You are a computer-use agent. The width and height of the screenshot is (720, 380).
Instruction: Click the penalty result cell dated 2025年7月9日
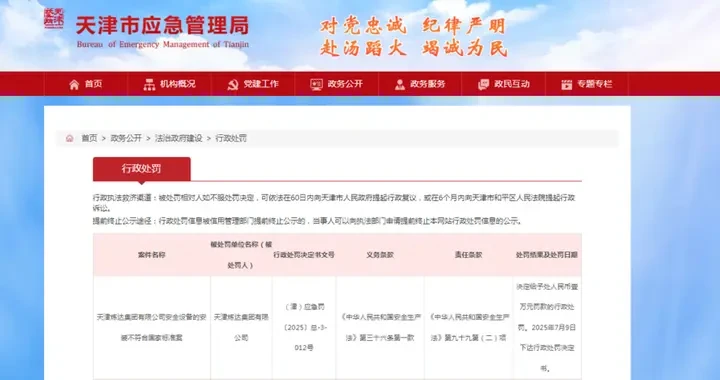(x=547, y=327)
